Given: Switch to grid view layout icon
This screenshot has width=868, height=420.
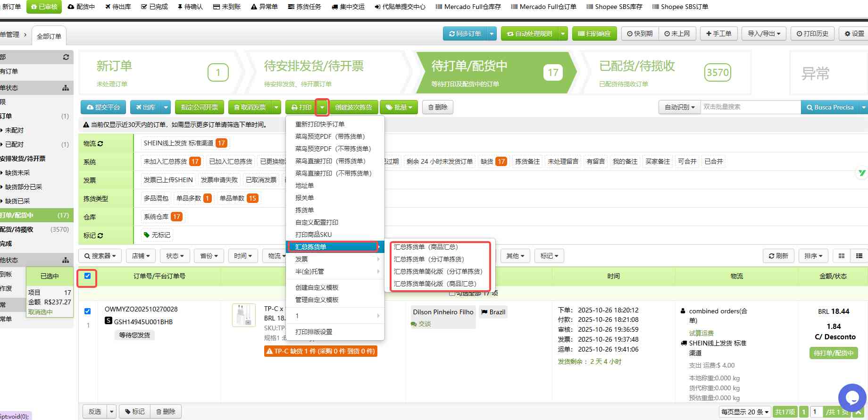Looking at the screenshot, I should (x=841, y=256).
